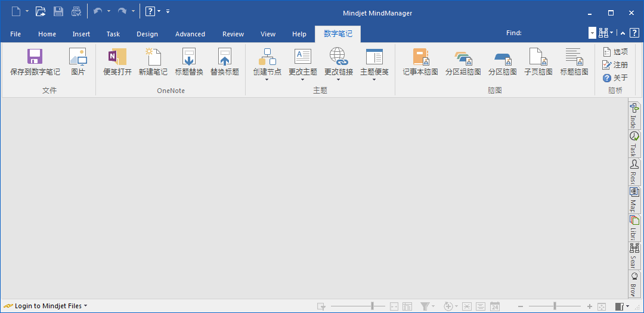Click the fit map icon in the status bar
The image size is (644, 313).
coord(602,306)
